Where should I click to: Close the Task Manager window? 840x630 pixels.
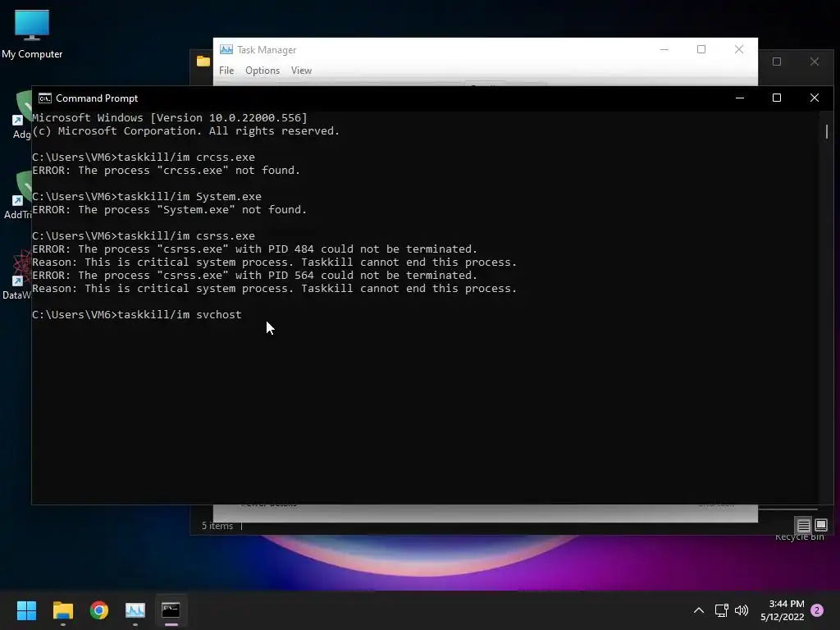click(739, 49)
